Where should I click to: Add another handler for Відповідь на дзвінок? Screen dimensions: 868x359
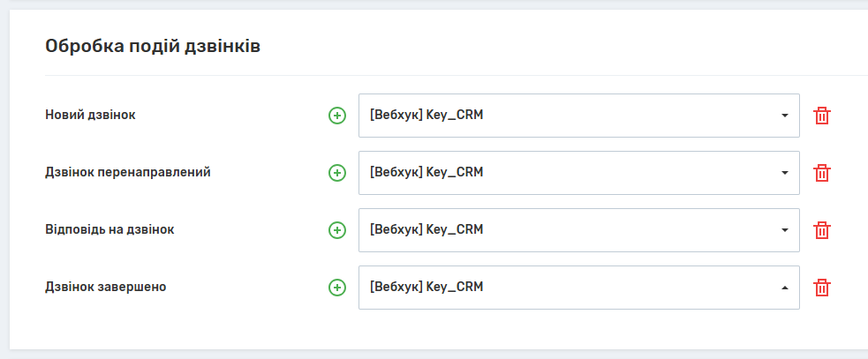[336, 230]
